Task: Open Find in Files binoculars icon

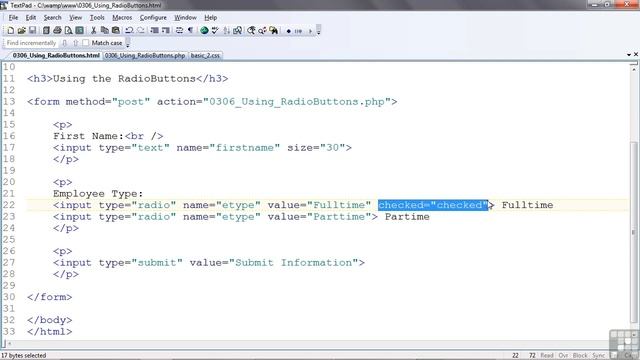Action: pos(273,31)
